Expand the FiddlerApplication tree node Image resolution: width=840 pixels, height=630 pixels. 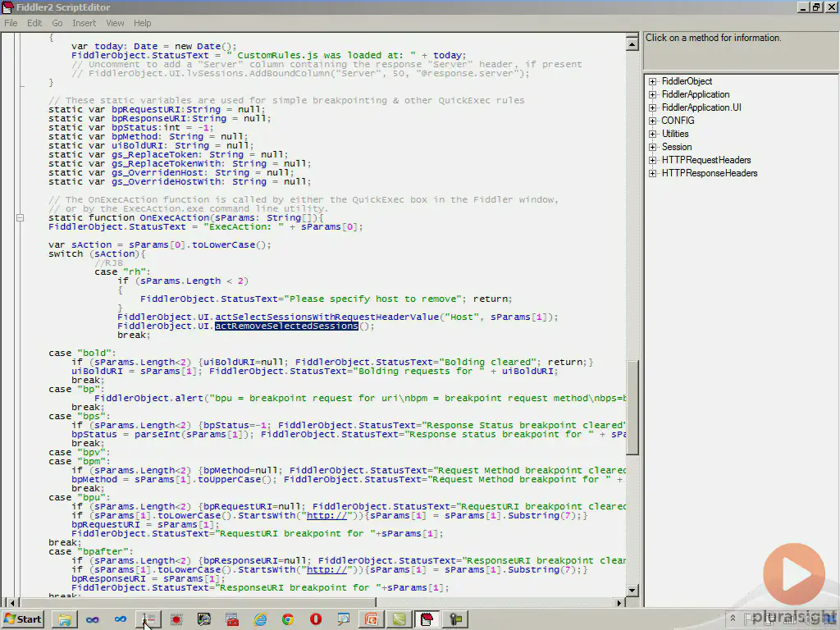(x=652, y=94)
